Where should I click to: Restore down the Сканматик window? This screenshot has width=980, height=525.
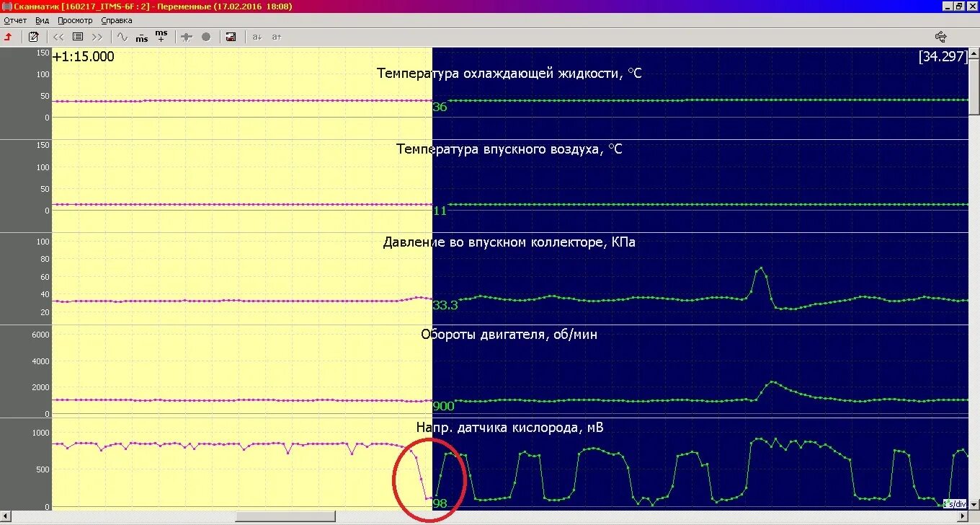tap(959, 6)
